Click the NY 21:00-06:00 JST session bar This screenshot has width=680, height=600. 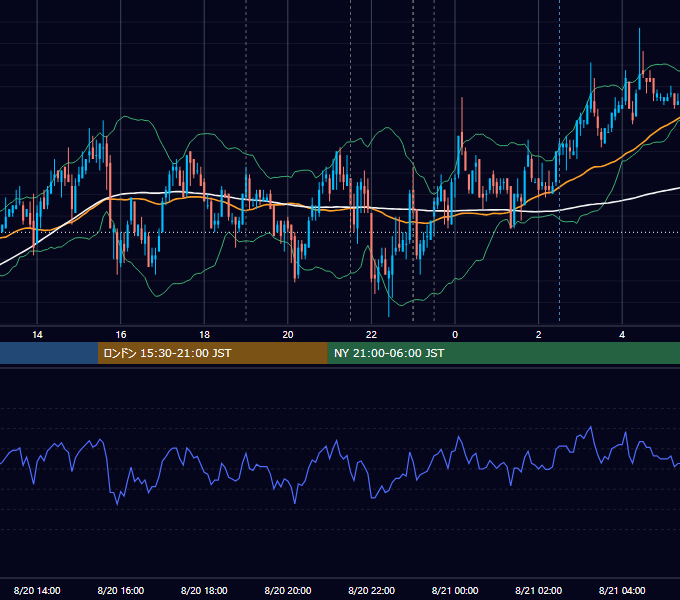coord(503,353)
